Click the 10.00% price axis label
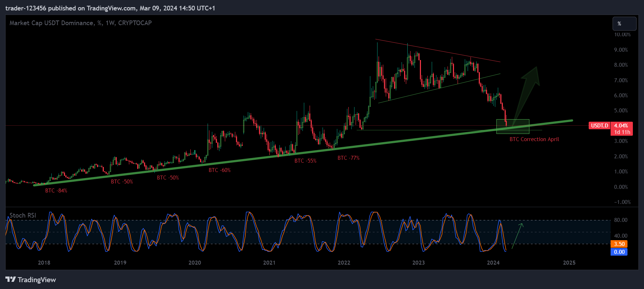 click(622, 35)
